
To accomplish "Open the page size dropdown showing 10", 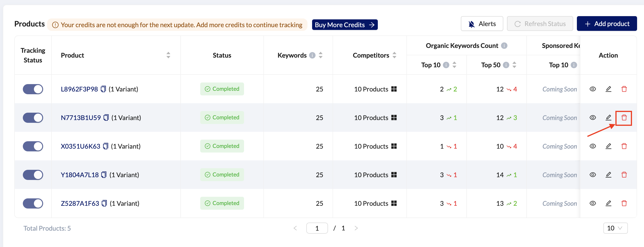I will click(x=615, y=228).
